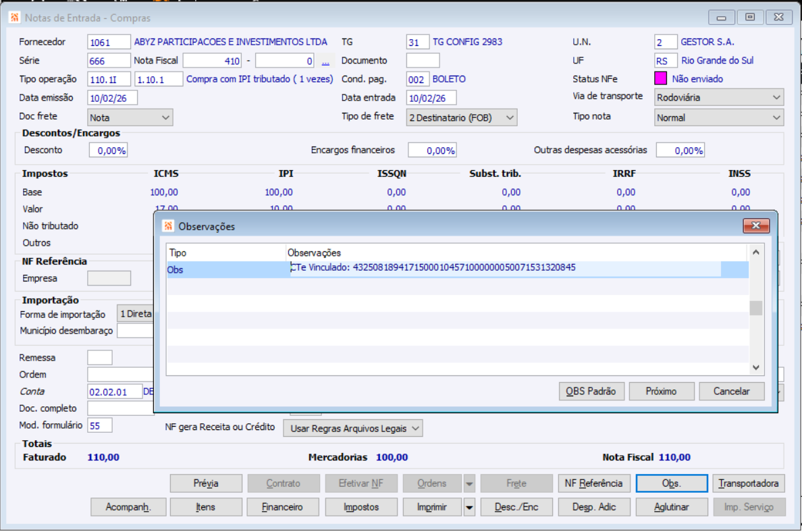Screen dimensions: 802x532
Task: Click the Acompanh. button
Action: 128,508
